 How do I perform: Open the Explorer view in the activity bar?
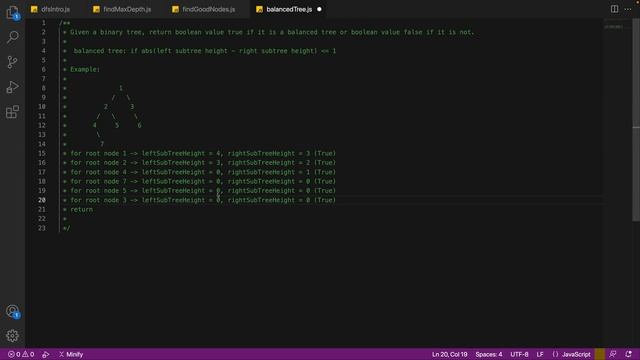[x=12, y=12]
